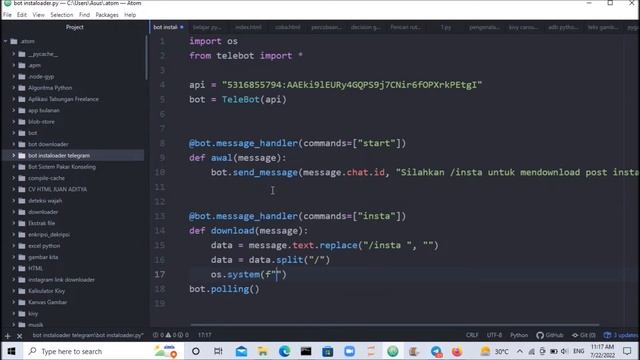
Task: Expand the Algoritma Python folder
Action: (13, 88)
